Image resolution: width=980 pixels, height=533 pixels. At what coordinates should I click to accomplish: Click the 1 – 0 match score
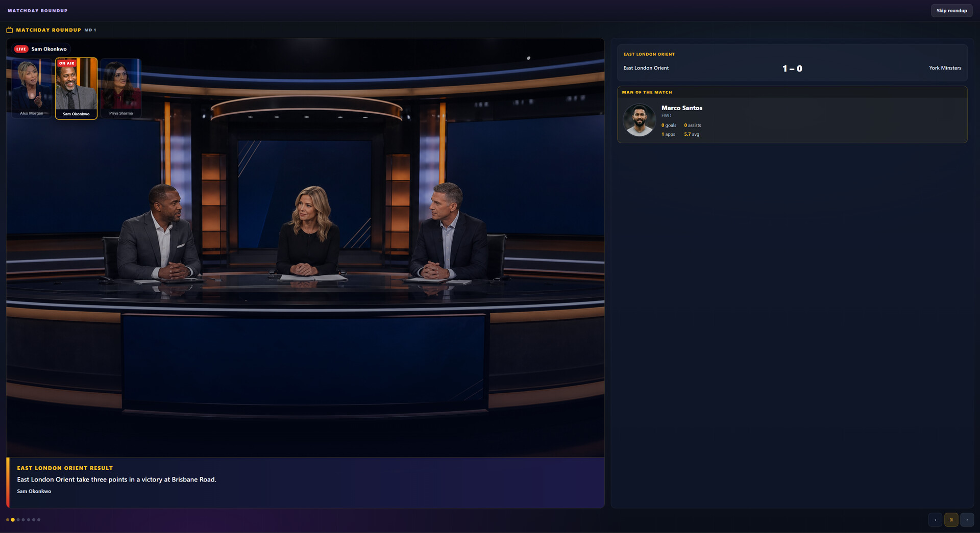pos(792,68)
